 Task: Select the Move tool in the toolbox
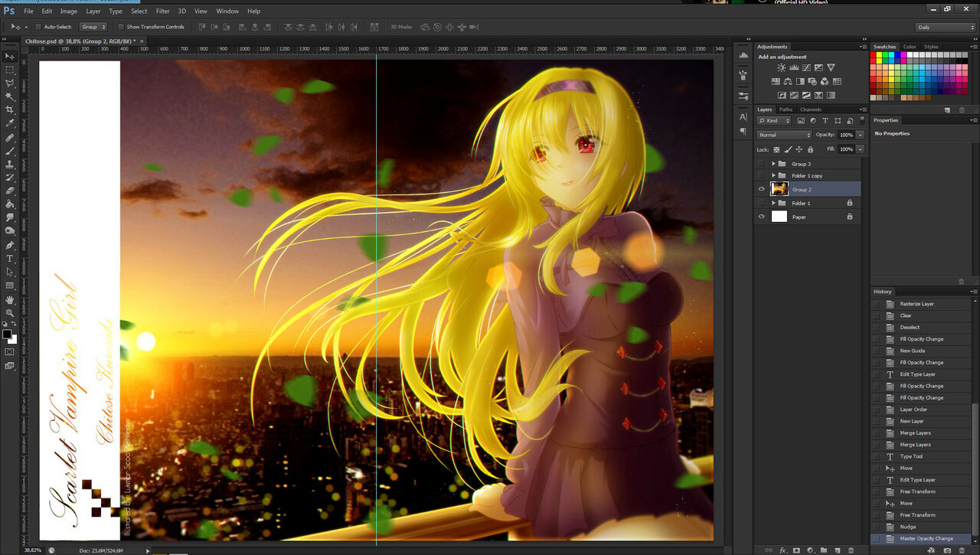(x=10, y=57)
